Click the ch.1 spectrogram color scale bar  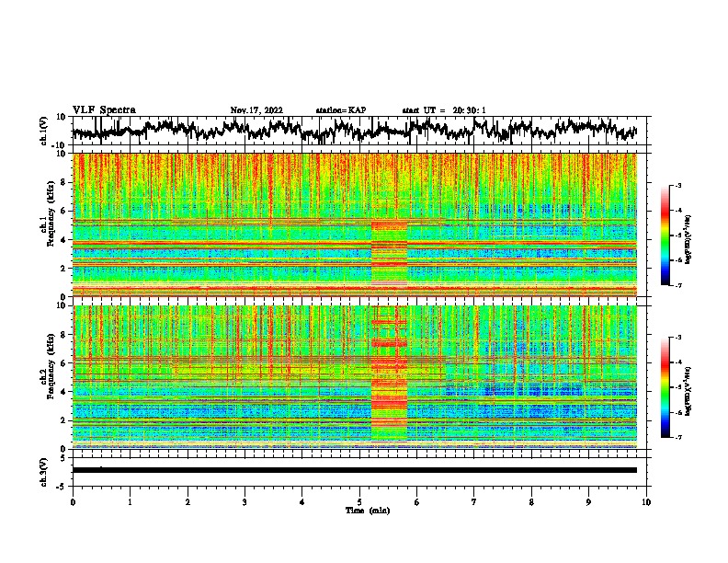click(665, 236)
